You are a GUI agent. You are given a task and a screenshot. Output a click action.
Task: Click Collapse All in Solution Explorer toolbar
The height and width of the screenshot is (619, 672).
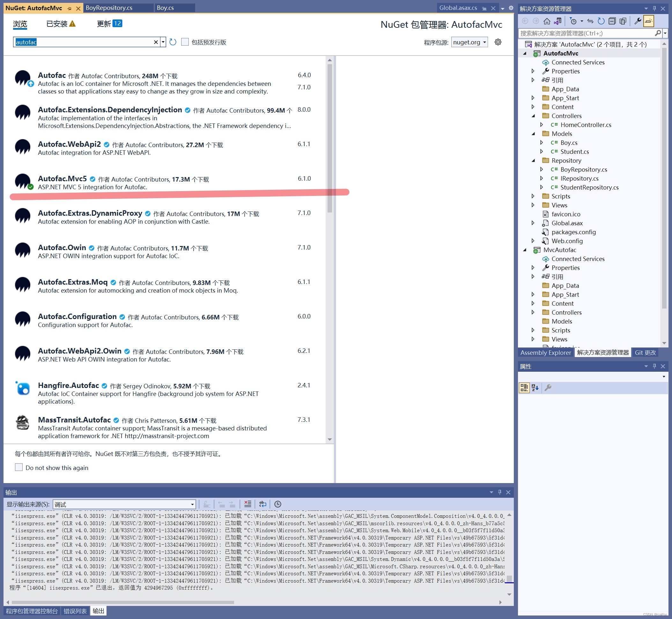[612, 21]
